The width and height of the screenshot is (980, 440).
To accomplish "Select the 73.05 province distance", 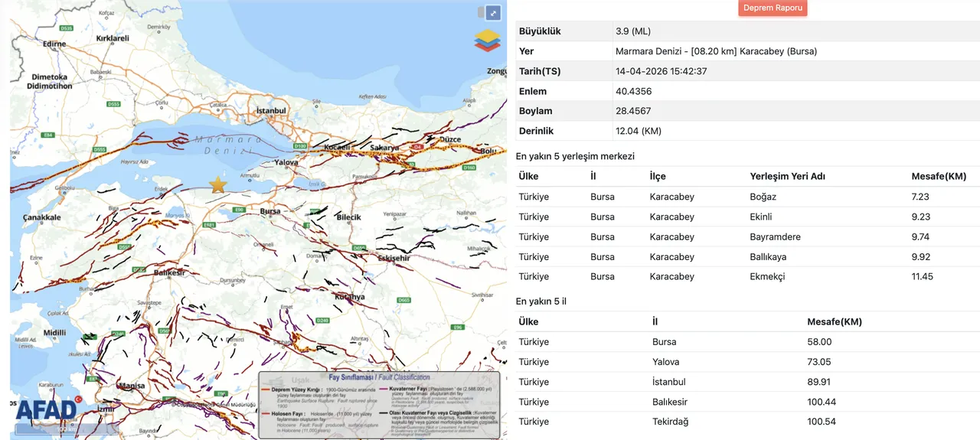I will [820, 362].
